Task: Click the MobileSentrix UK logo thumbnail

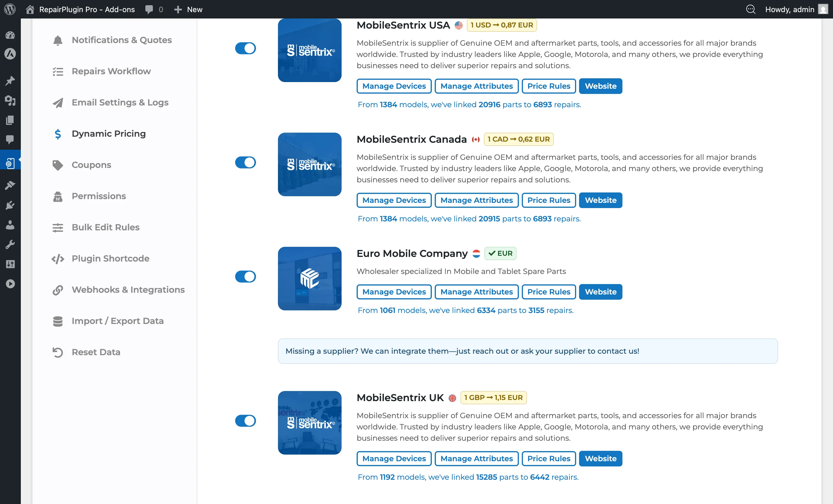Action: [309, 423]
